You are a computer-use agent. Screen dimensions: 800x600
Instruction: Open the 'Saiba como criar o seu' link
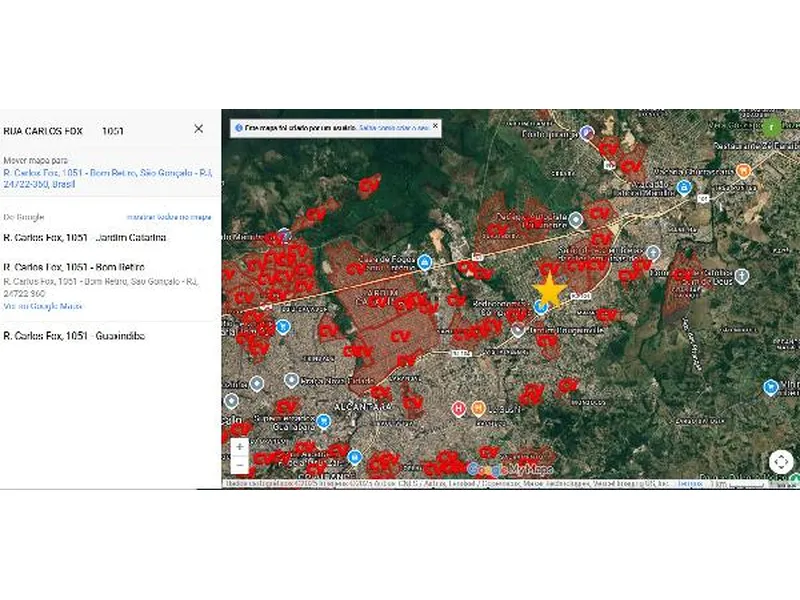coord(394,128)
